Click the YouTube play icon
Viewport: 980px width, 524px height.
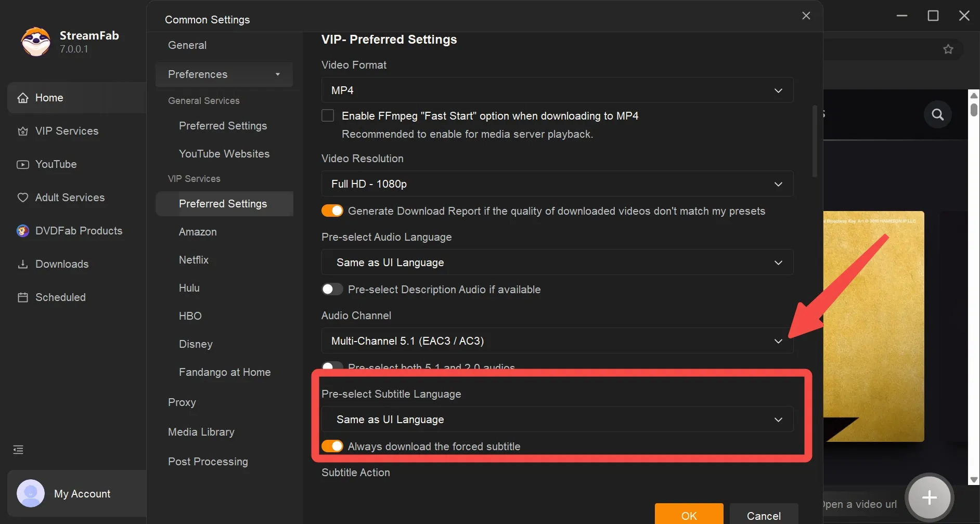pos(23,164)
